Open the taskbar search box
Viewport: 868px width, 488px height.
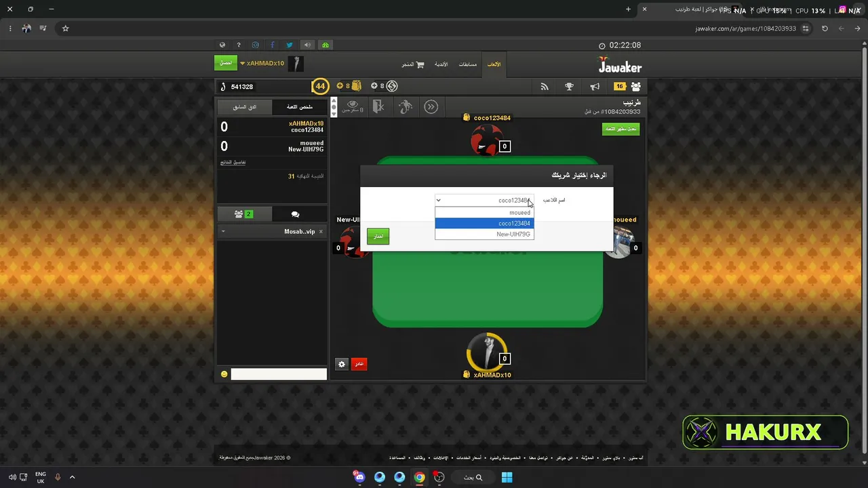473,477
